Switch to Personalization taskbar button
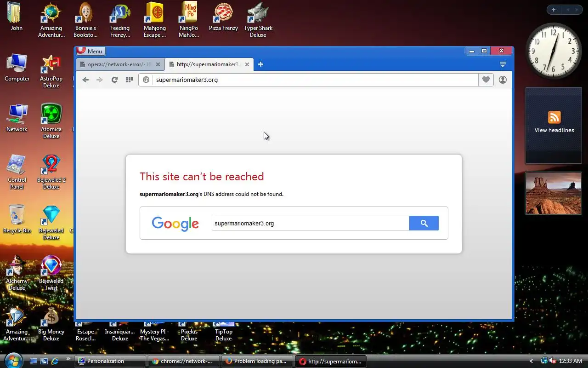Viewport: 588px width, 368px height. pos(110,361)
